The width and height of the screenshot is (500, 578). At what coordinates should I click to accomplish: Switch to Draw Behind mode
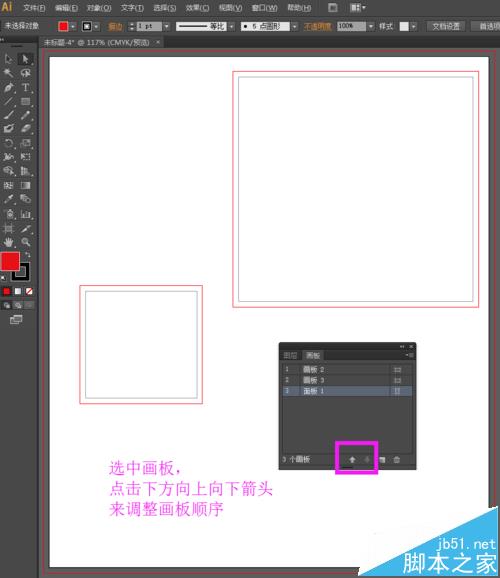(x=18, y=305)
